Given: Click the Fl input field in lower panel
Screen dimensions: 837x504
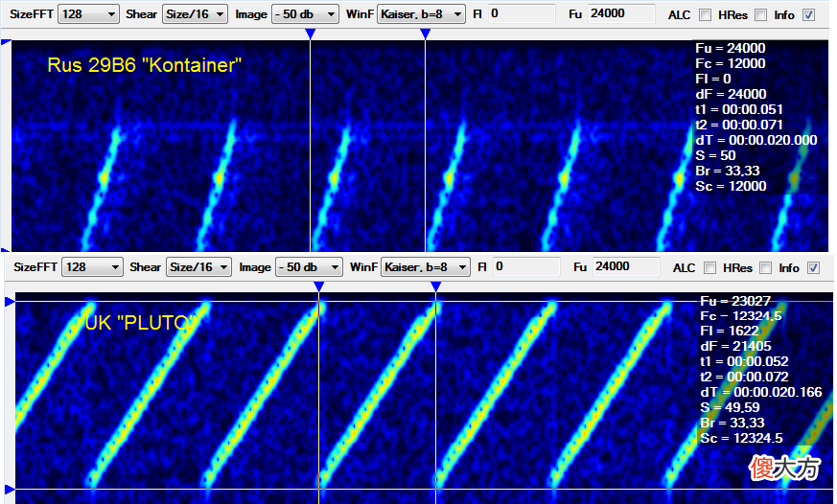Looking at the screenshot, I should (526, 266).
